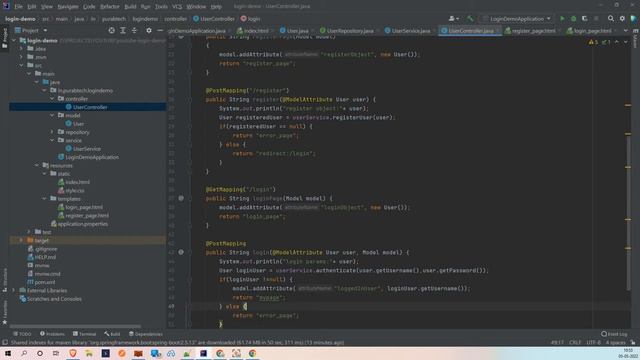This screenshot has height=360, width=640.
Task: Open the Terminal tool window
Action: click(x=84, y=334)
